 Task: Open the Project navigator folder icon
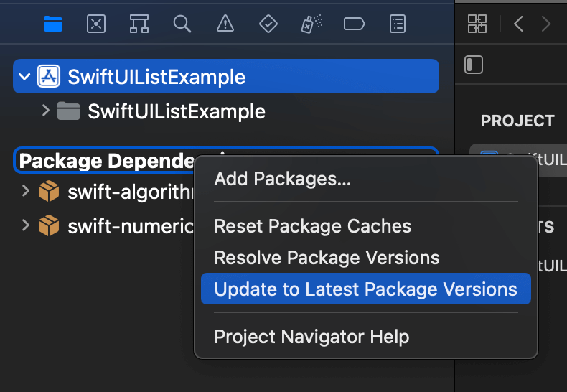click(53, 24)
